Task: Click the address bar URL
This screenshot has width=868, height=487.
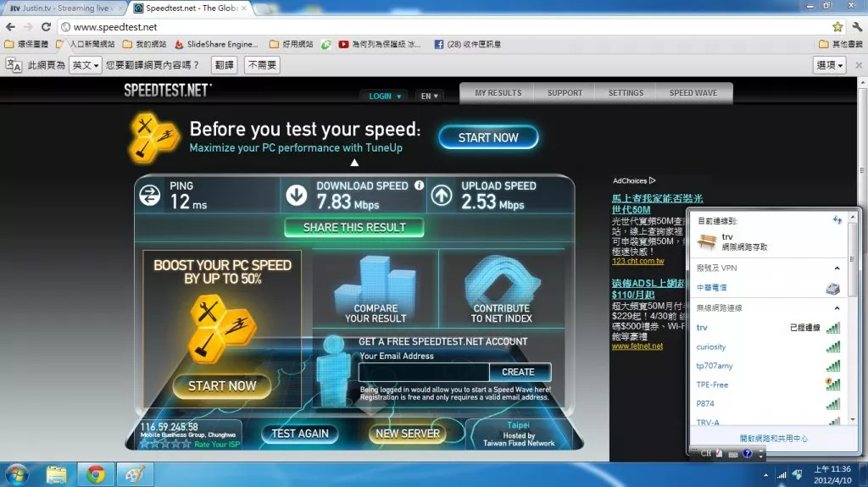Action: click(x=115, y=26)
